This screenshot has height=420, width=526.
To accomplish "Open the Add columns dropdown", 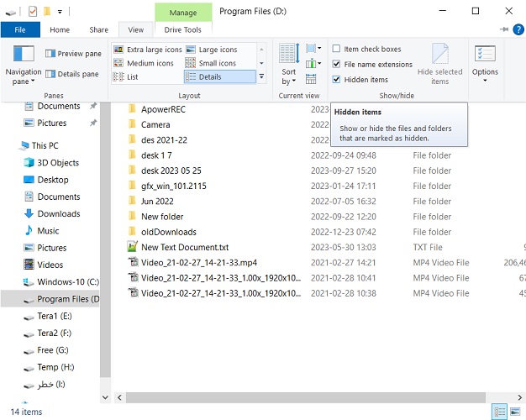I will pos(313,63).
